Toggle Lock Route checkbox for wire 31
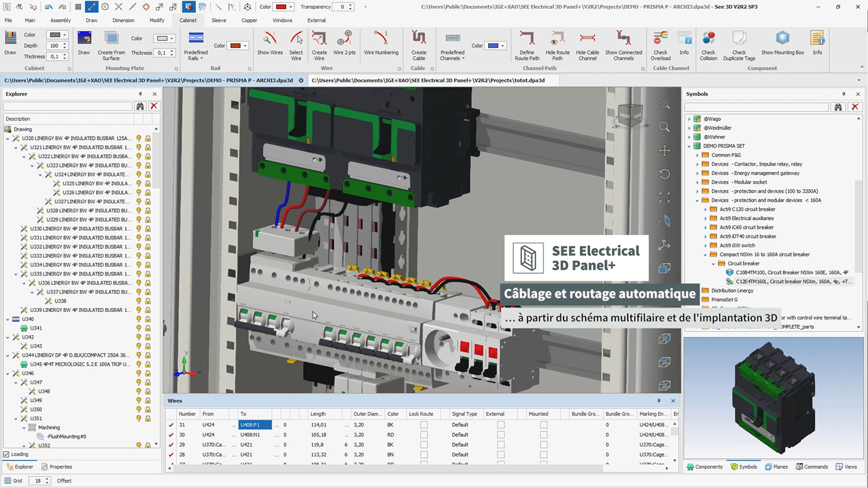 [424, 425]
